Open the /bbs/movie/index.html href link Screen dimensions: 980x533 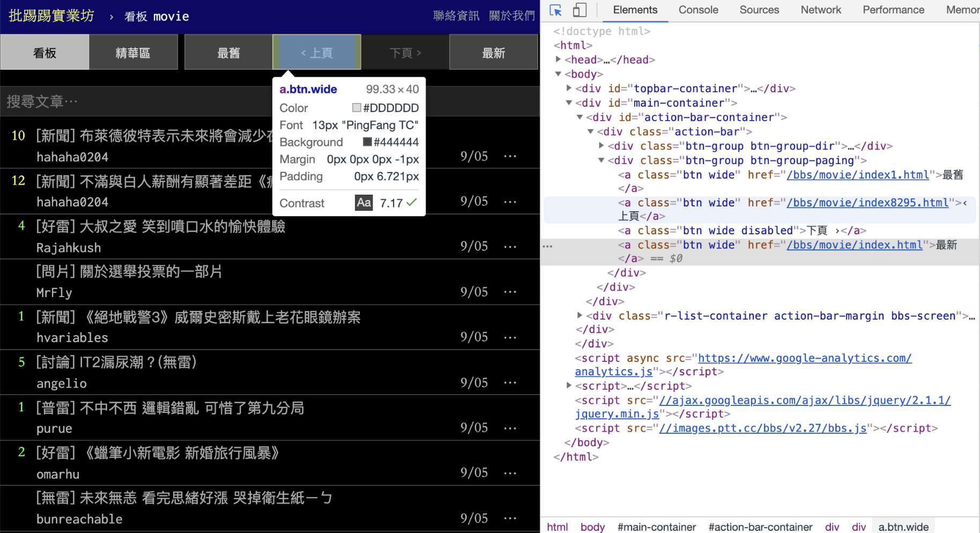pyautogui.click(x=855, y=245)
